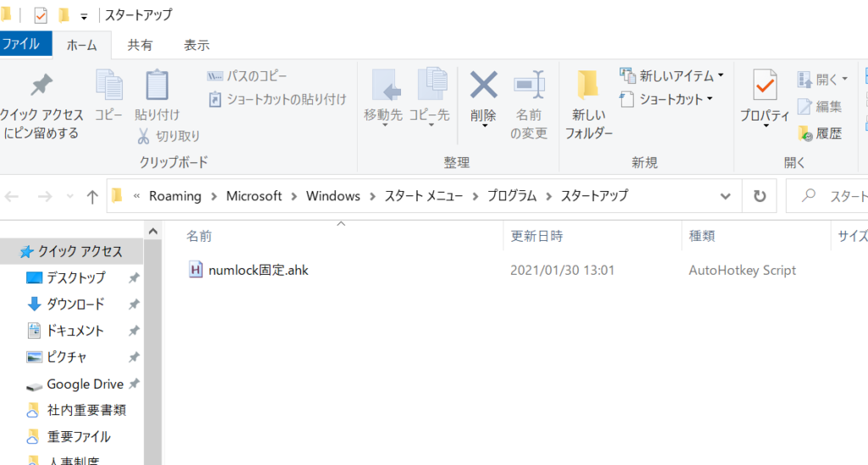The height and width of the screenshot is (465, 868).
Task: Click new folder icon in title bar
Action: click(x=64, y=15)
